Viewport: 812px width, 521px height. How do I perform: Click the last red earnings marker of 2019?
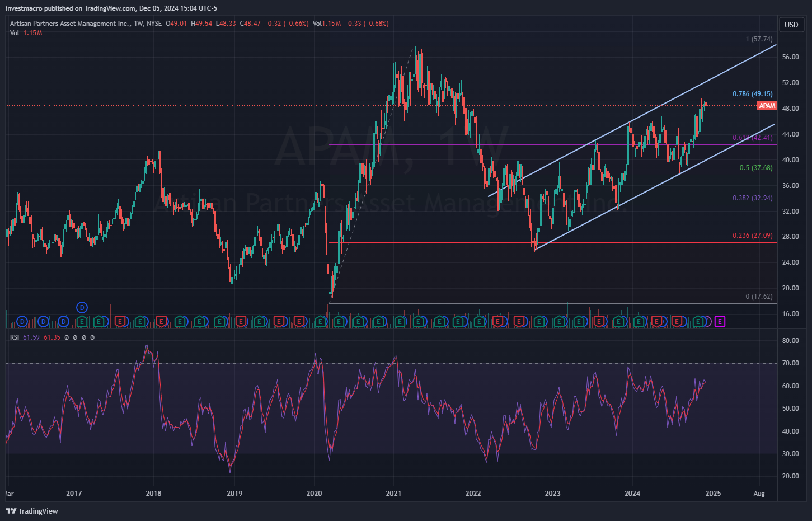click(x=299, y=322)
